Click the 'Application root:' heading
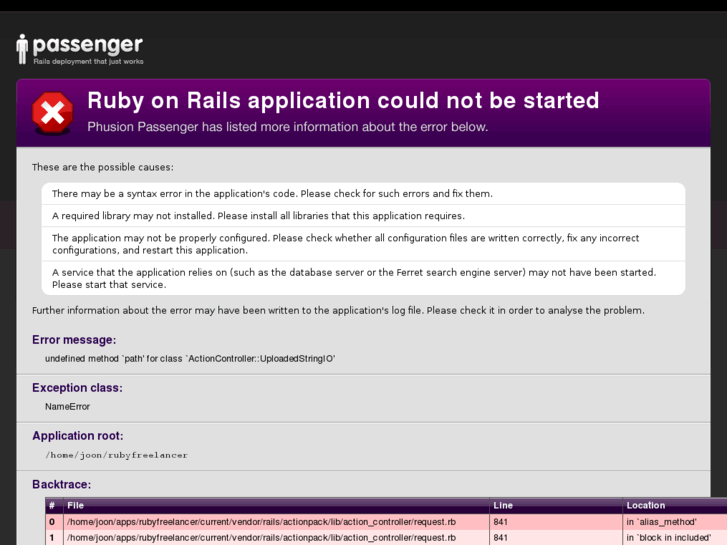This screenshot has height=545, width=727. pos(78,436)
